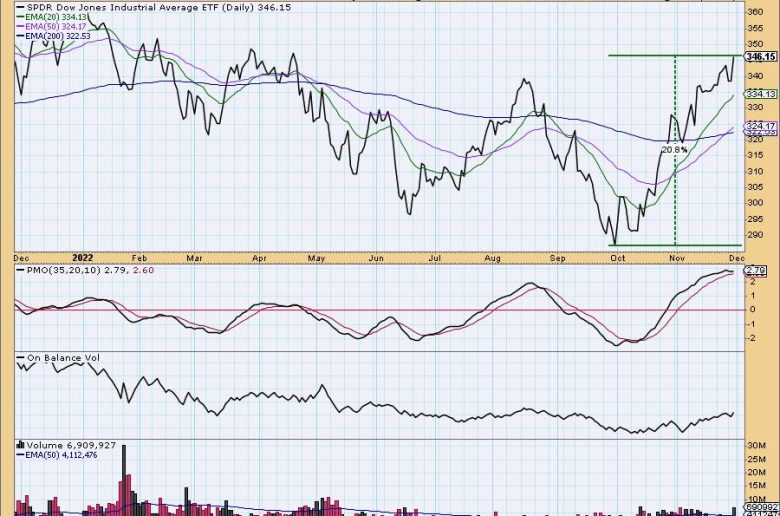Click the 305 price axis label
Viewport: 780px width, 516px height.
click(x=755, y=187)
